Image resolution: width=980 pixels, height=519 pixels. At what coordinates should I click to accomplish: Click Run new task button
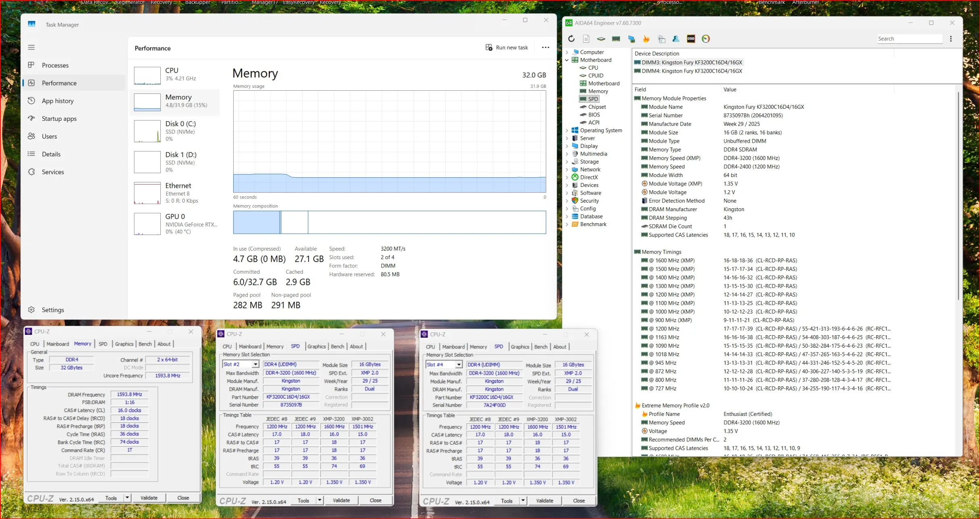(507, 48)
